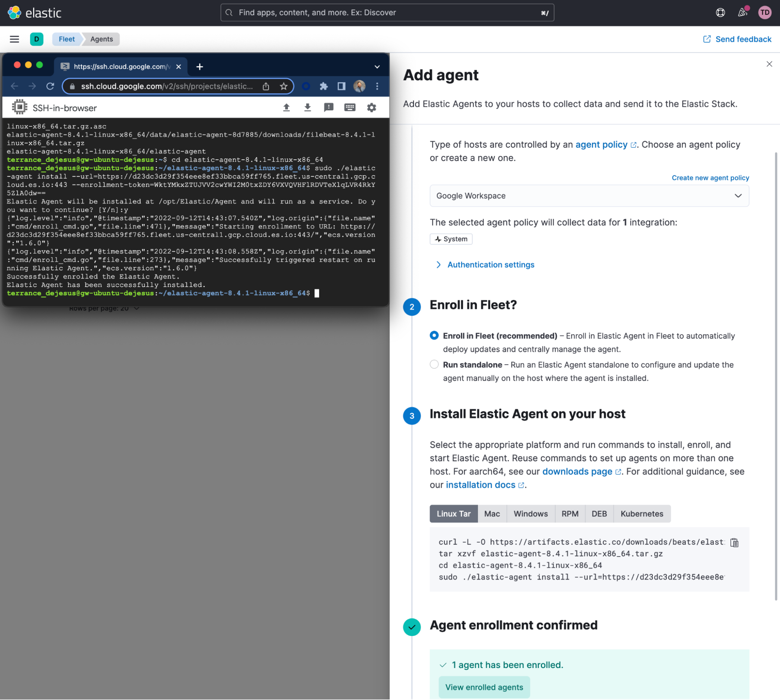The height and width of the screenshot is (700, 780).
Task: Open the installation docs link
Action: [x=485, y=485]
